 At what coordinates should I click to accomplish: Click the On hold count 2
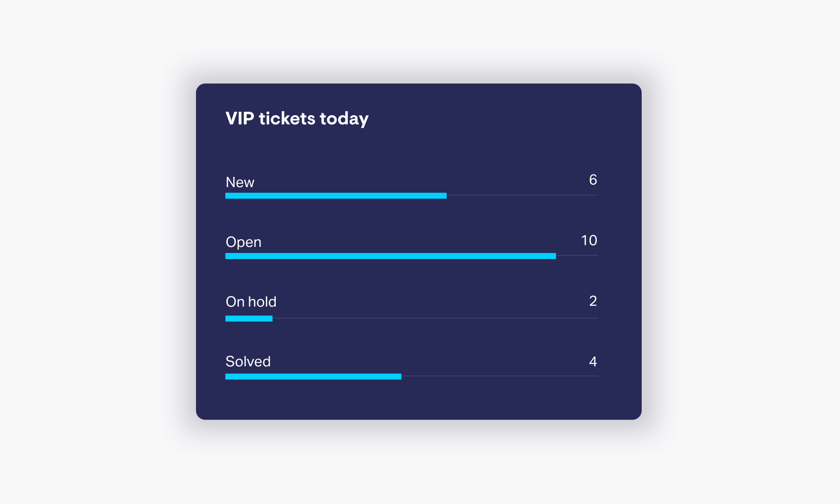[593, 301]
